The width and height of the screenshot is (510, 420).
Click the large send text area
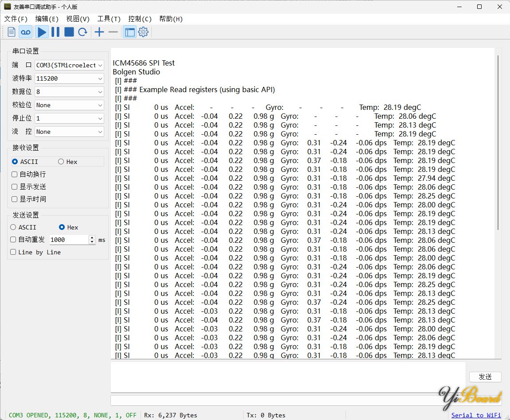click(289, 377)
